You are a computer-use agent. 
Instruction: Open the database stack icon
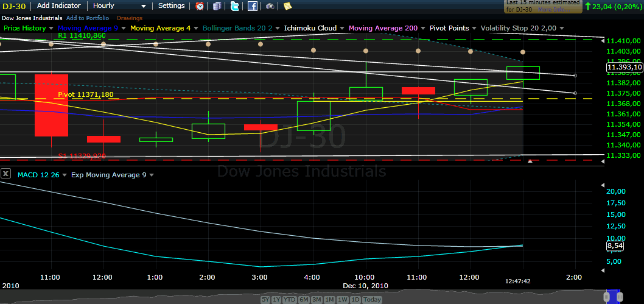click(x=217, y=5)
